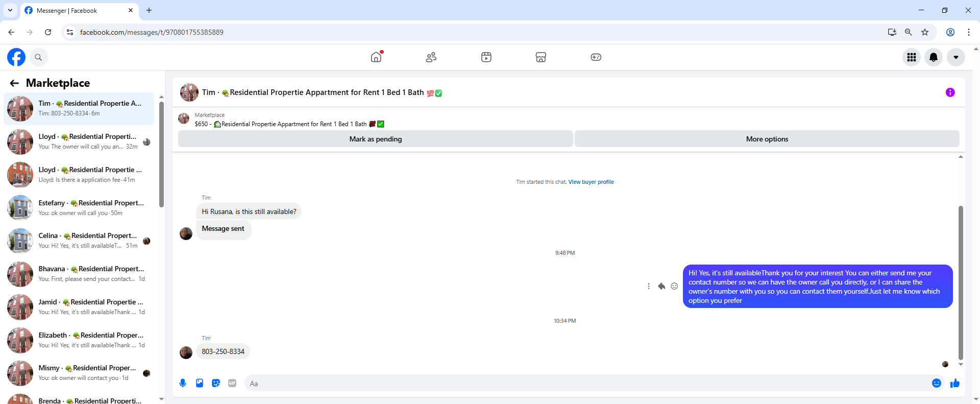Open the tab search dropdown arrow
Image resolution: width=980 pixels, height=404 pixels.
point(10,10)
